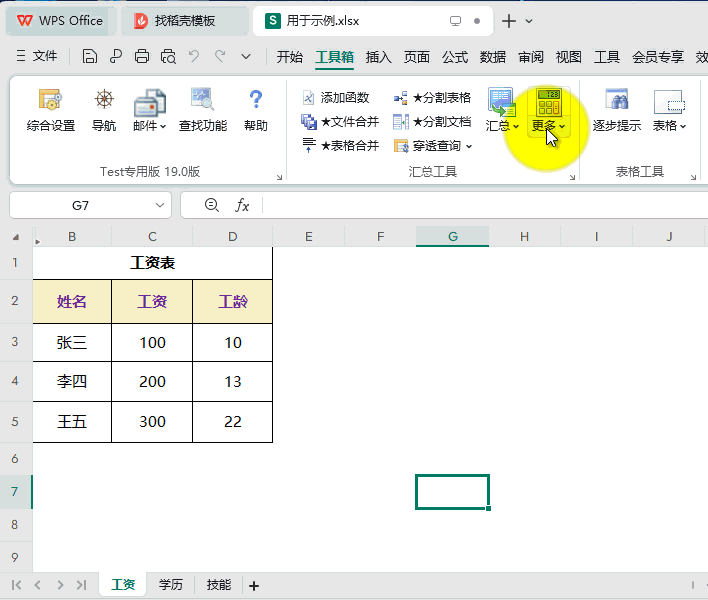Viewport: 708px width, 600px height.
Task: Open the 邮件 dropdown menu
Action: (150, 126)
